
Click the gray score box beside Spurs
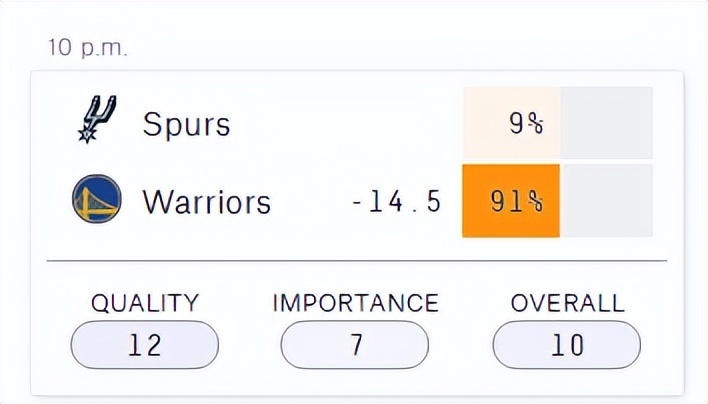[606, 123]
